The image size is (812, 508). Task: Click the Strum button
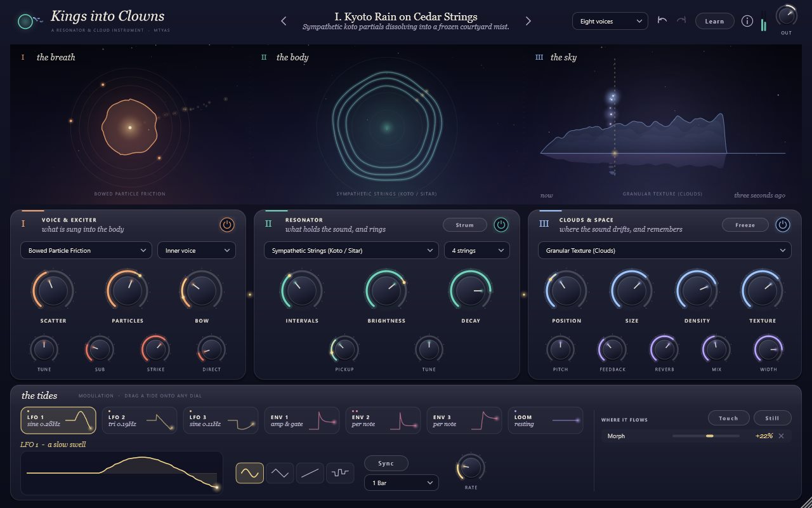click(465, 225)
